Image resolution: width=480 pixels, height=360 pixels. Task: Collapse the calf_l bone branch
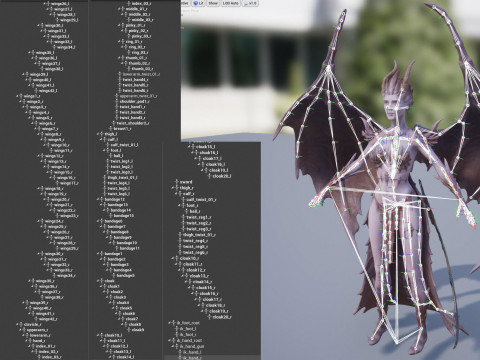pyautogui.click(x=101, y=139)
